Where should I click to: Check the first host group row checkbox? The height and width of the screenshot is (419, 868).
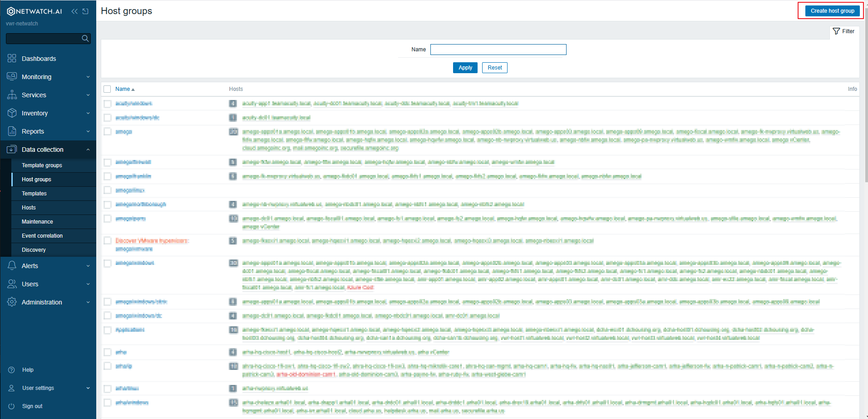pyautogui.click(x=108, y=104)
